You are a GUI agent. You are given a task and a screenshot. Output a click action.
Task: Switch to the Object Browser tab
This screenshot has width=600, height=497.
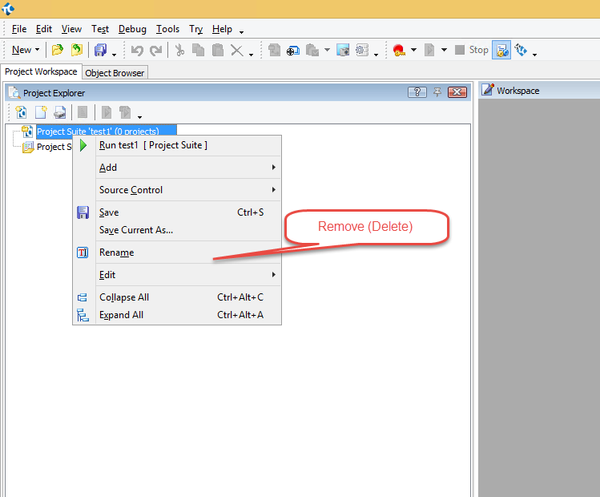tap(115, 72)
